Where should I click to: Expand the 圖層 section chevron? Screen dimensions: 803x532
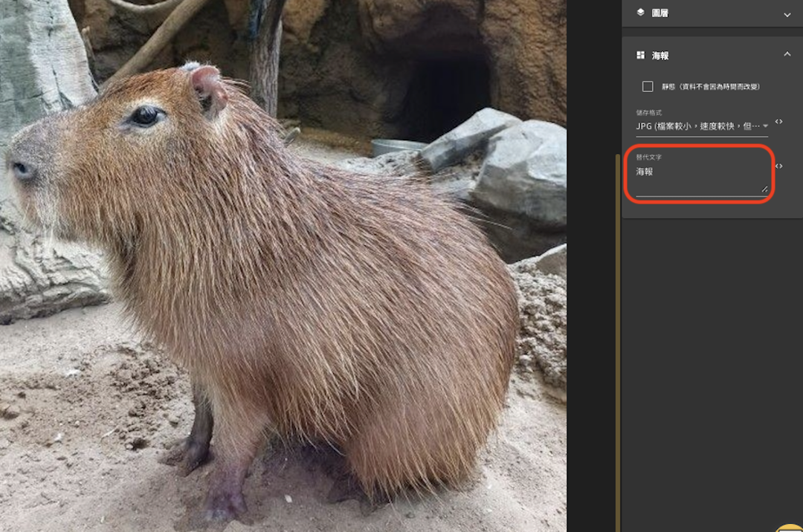[x=787, y=14]
